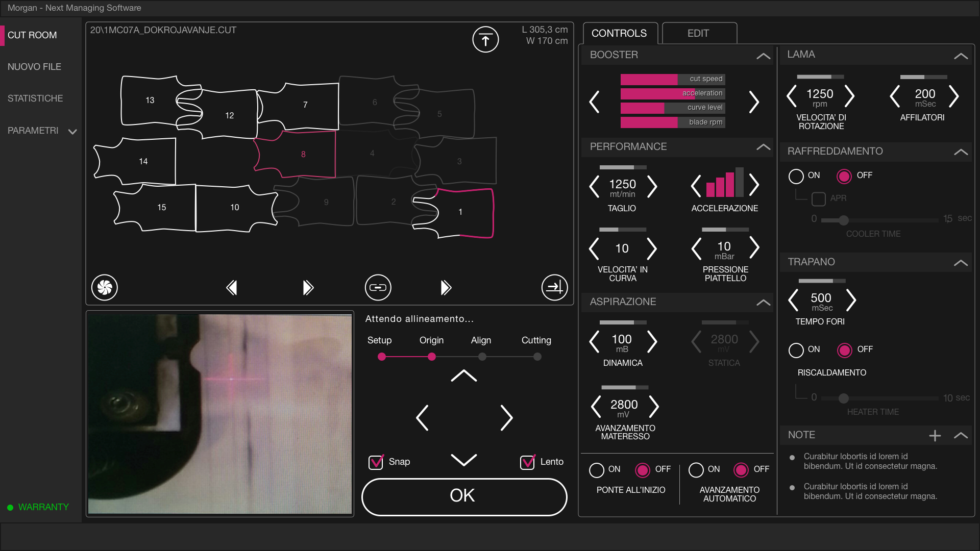Viewport: 980px width, 551px height.
Task: Add a new note with plus icon
Action: [x=935, y=435]
